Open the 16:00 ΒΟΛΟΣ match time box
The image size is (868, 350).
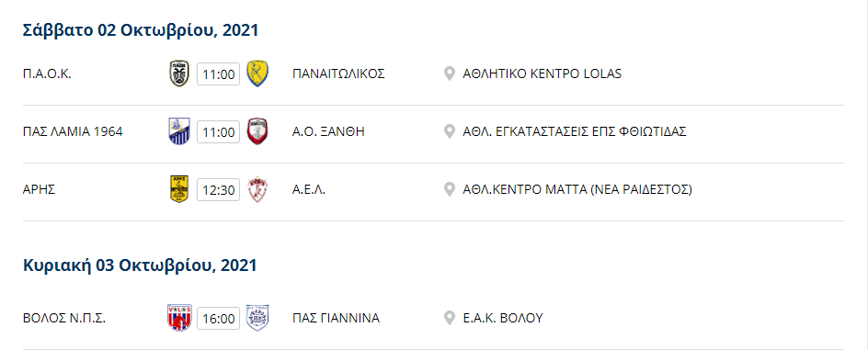click(x=219, y=319)
